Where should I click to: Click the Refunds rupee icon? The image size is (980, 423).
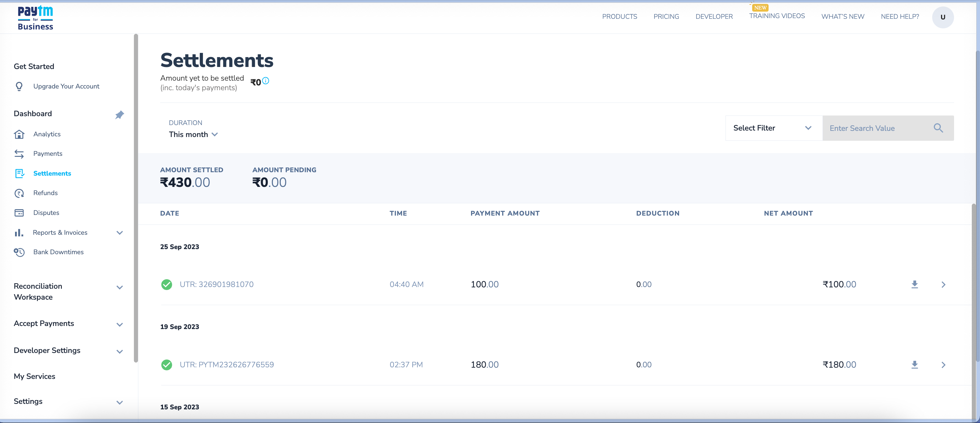(19, 193)
